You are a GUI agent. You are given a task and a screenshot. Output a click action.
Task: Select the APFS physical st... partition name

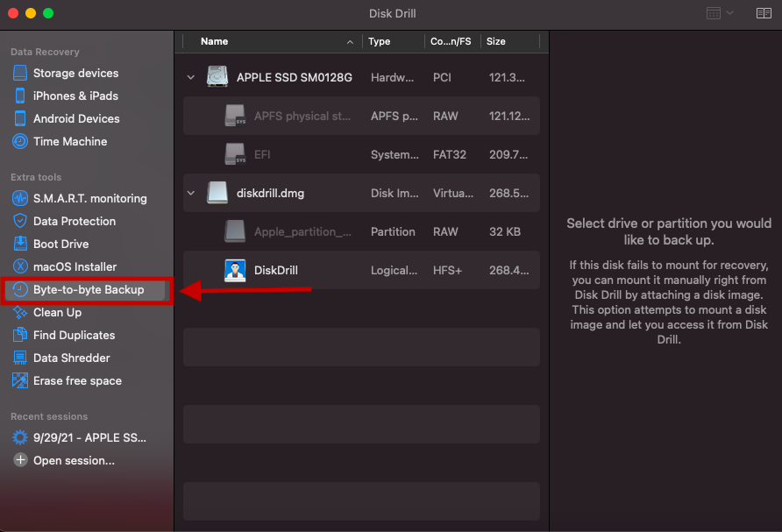pos(302,116)
